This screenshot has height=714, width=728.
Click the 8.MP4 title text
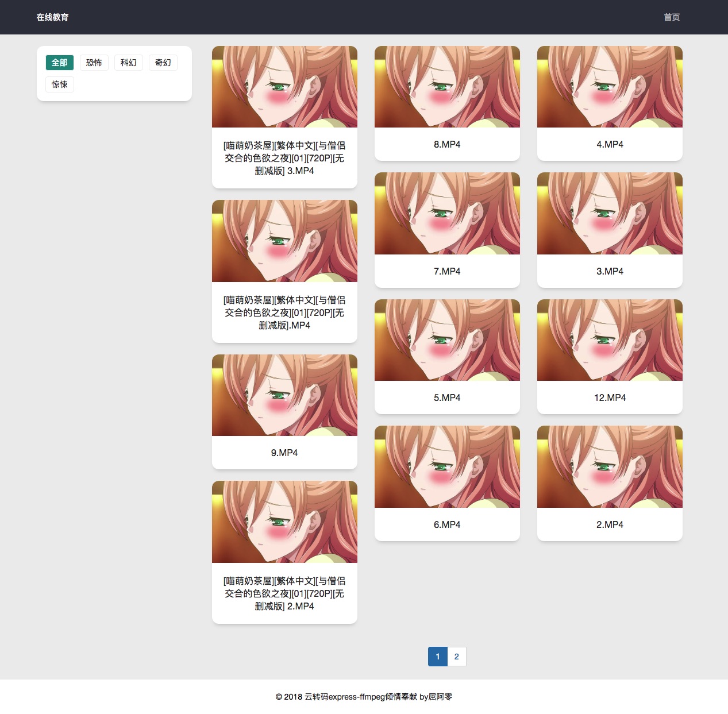pyautogui.click(x=447, y=144)
